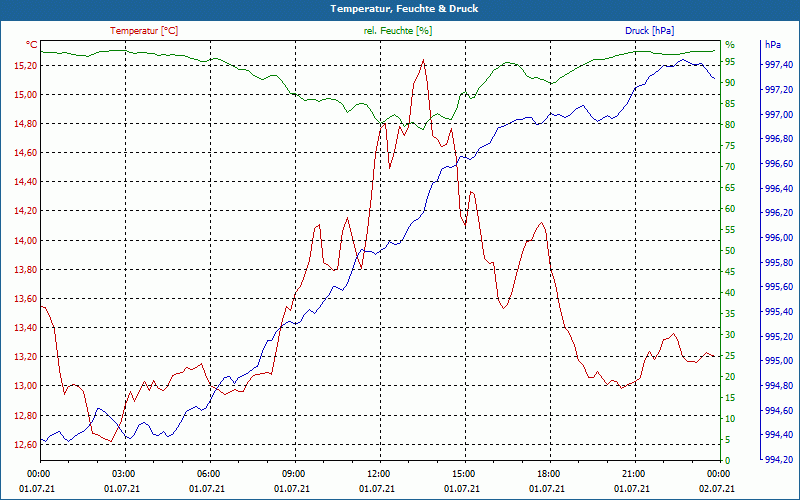Click the red 'Temperatur [°C]' legend label
This screenshot has width=800, height=500.
[x=144, y=31]
